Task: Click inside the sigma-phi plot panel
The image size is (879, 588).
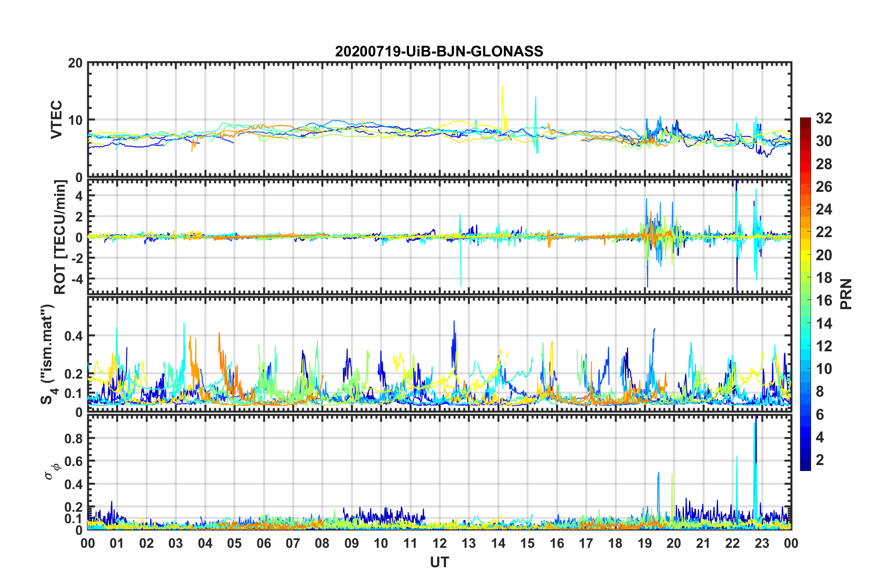Action: click(x=439, y=472)
